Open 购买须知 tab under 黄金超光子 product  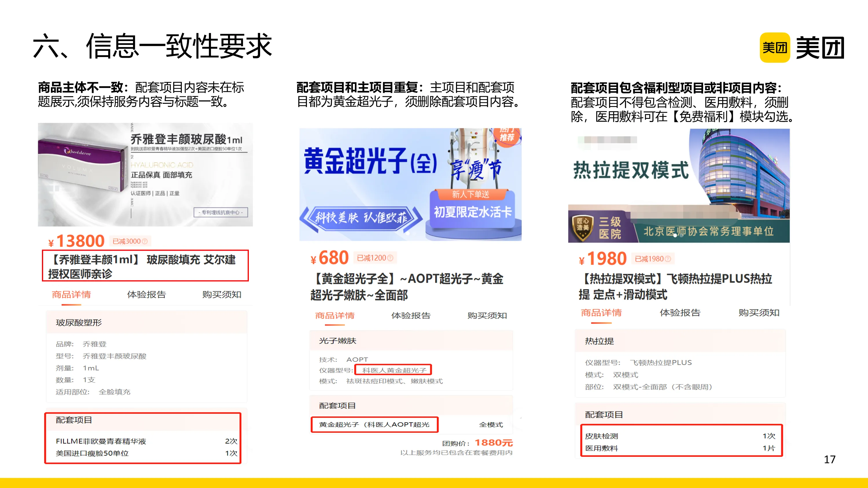coord(487,316)
